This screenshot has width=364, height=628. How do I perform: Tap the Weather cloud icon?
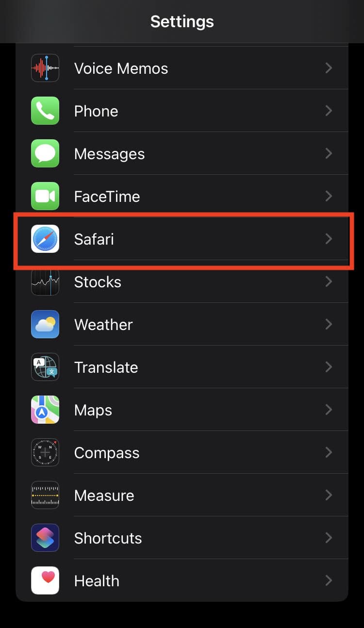coord(45,325)
